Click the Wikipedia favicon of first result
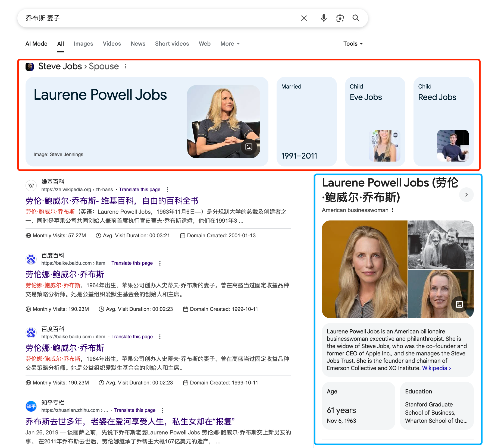Viewport: 495px width, 448px height. click(x=31, y=186)
